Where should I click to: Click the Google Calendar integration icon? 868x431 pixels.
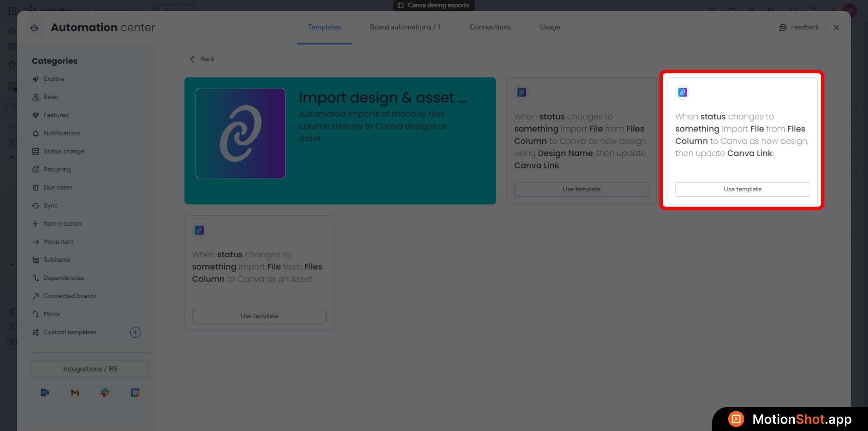[135, 392]
